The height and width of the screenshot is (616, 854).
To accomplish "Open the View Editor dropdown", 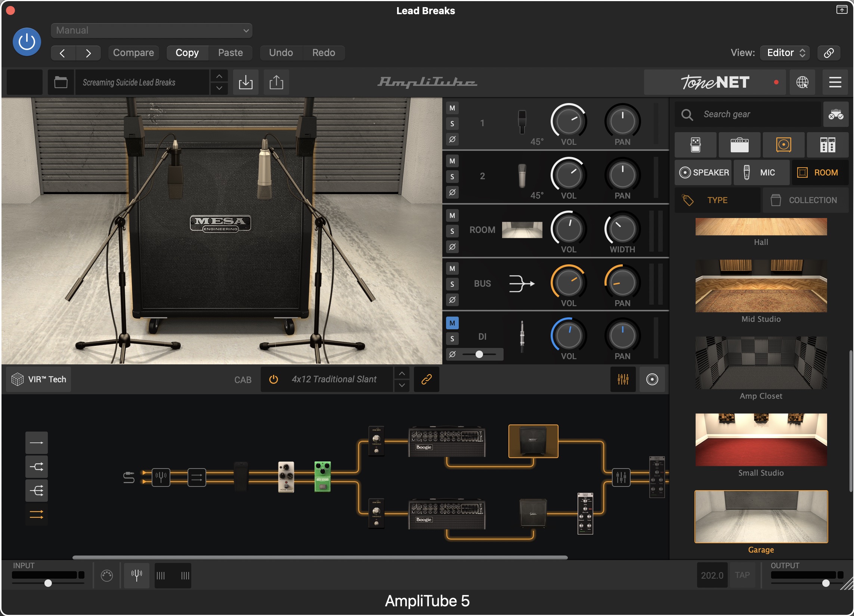I will (x=786, y=53).
